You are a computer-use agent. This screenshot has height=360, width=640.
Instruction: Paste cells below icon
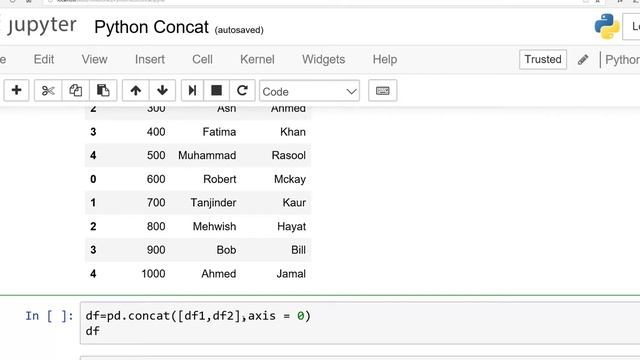click(103, 90)
